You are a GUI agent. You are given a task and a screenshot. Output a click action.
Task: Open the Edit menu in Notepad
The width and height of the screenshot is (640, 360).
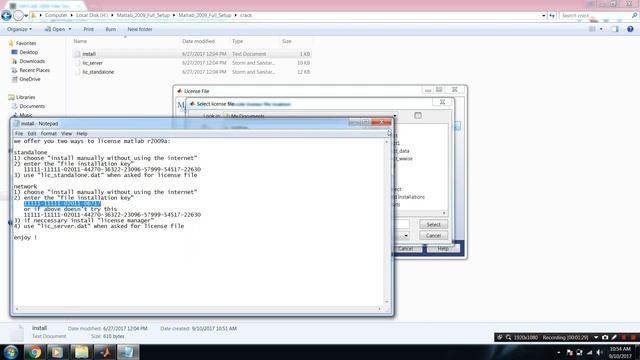(32, 133)
